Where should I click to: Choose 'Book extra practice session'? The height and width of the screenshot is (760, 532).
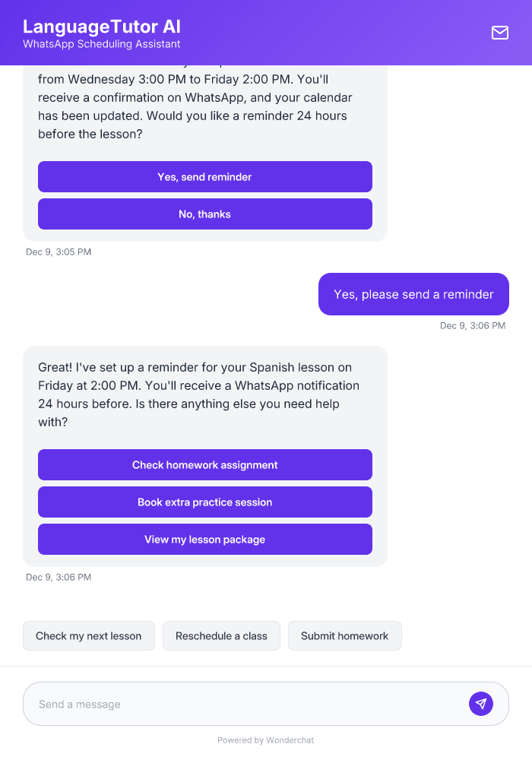coord(204,502)
